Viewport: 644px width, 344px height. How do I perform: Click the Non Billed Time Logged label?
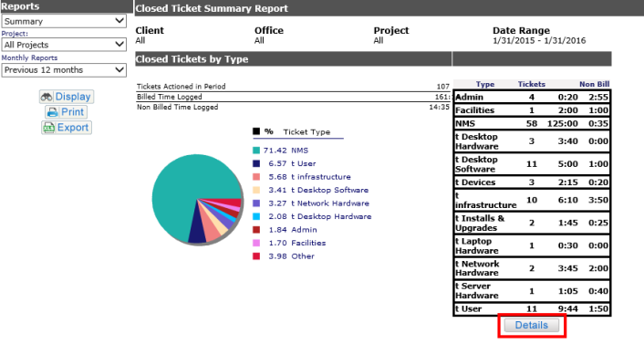point(178,107)
